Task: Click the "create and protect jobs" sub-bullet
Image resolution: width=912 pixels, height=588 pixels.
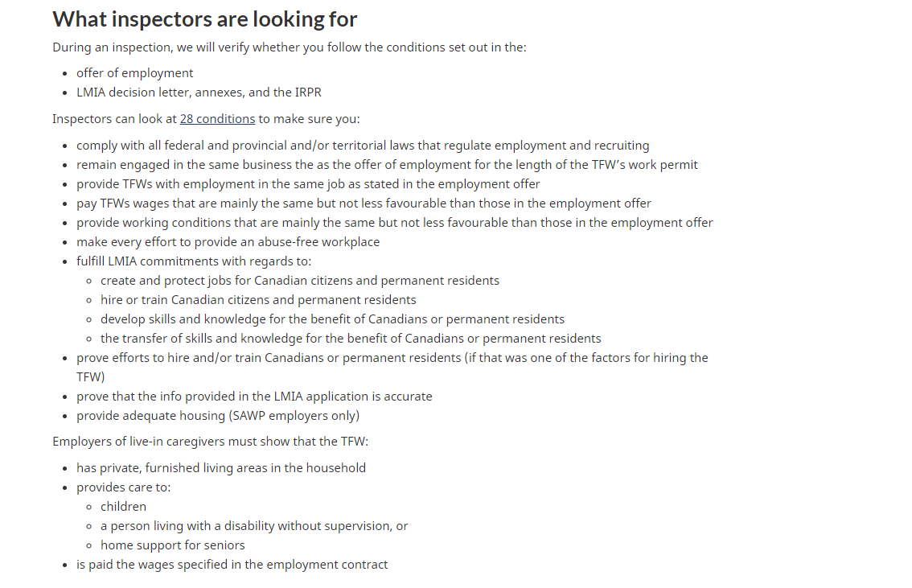Action: (x=300, y=281)
